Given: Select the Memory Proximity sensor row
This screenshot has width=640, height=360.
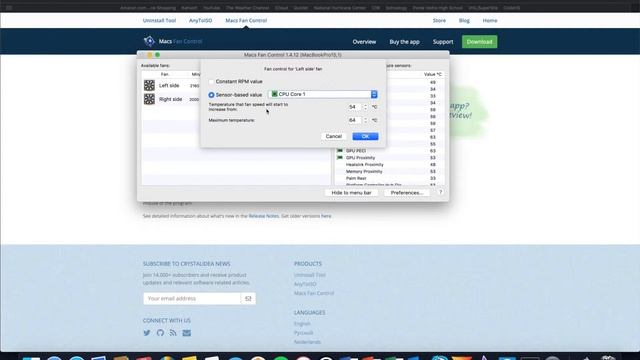Looking at the screenshot, I should [389, 171].
